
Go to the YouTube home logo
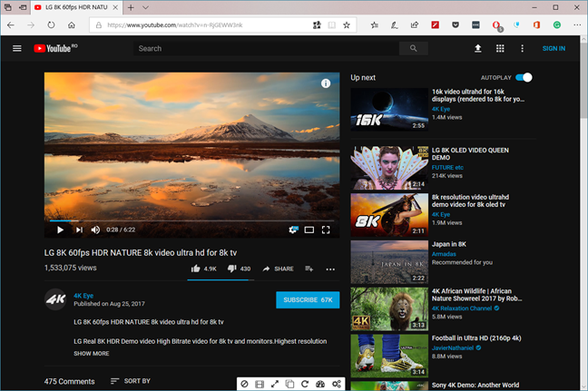55,48
